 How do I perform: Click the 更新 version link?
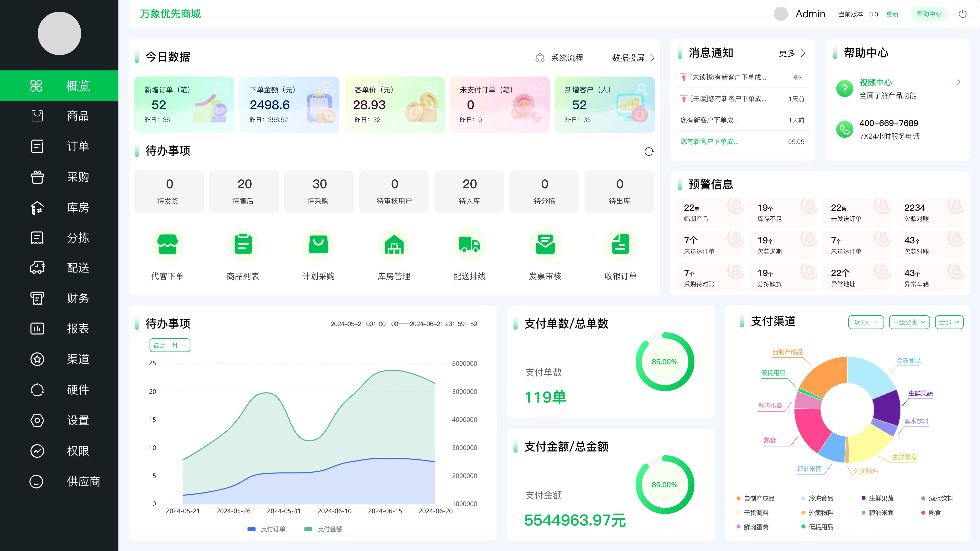tap(892, 14)
